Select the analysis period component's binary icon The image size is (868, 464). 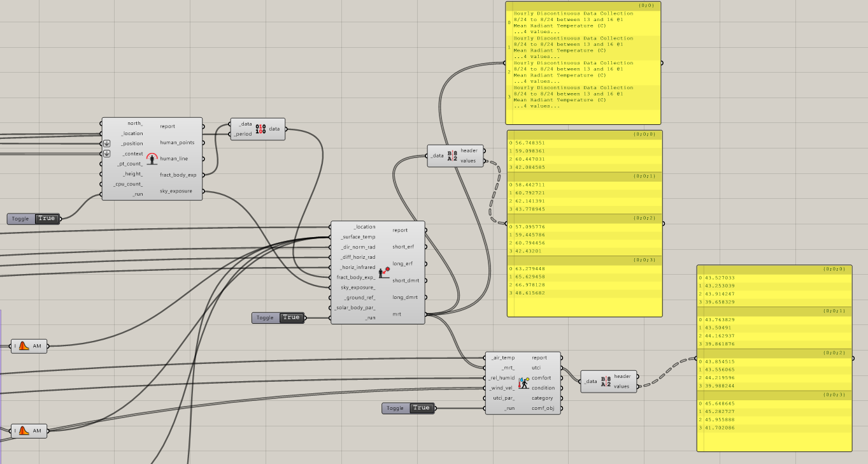tap(260, 129)
